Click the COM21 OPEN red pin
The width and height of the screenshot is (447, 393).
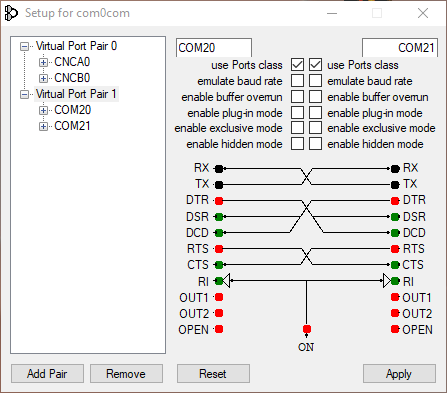(395, 329)
